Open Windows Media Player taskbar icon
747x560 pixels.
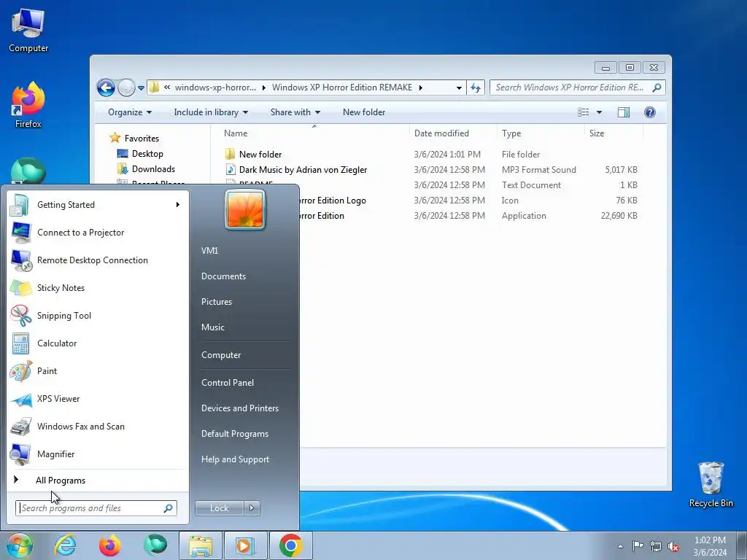[x=245, y=545]
